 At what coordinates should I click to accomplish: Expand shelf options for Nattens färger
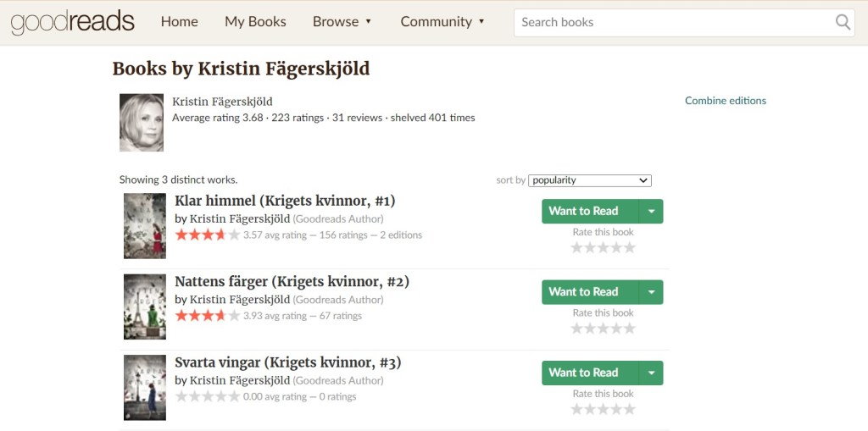651,292
